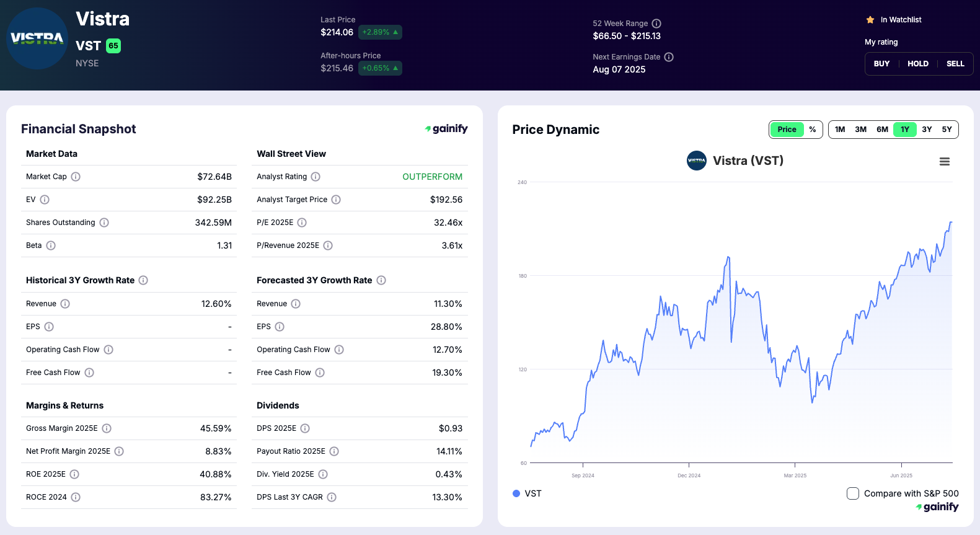
Task: Rate the stock as HOLD
Action: pos(918,64)
